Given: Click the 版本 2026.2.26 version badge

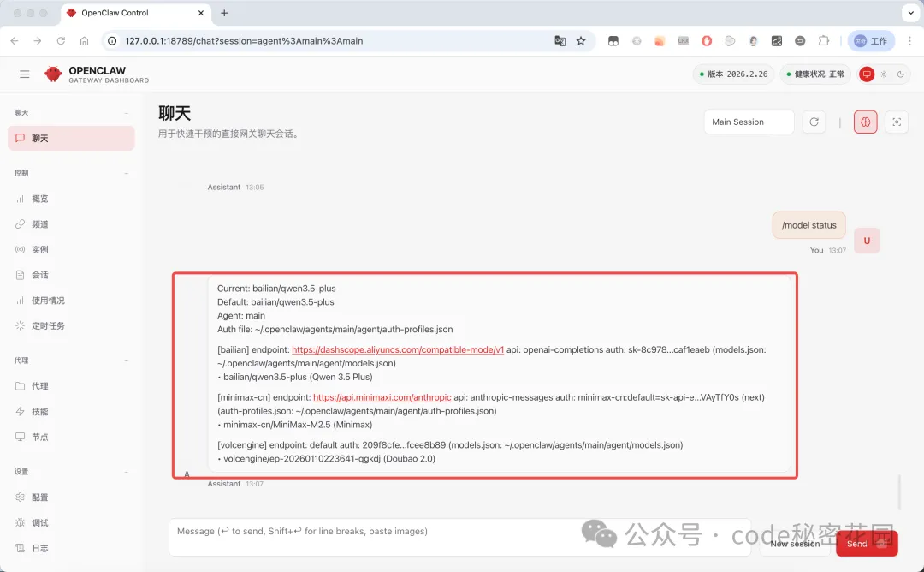Looking at the screenshot, I should (x=733, y=74).
